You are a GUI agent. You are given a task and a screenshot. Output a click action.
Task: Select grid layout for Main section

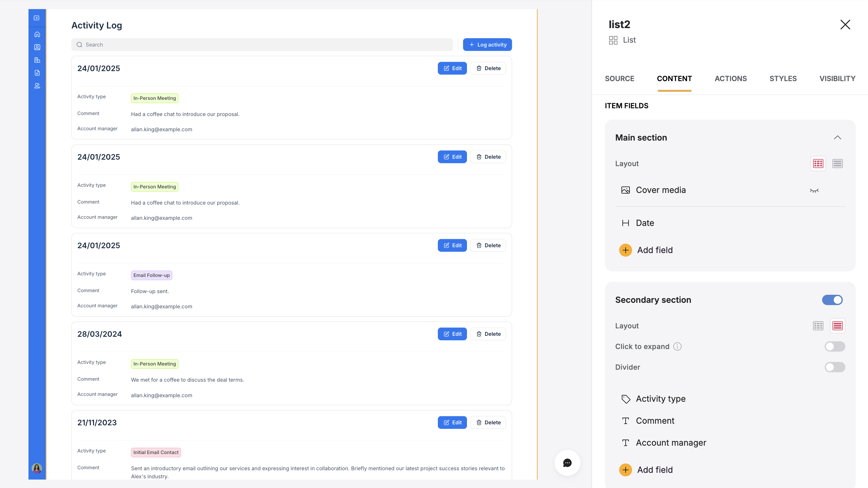[x=818, y=164]
